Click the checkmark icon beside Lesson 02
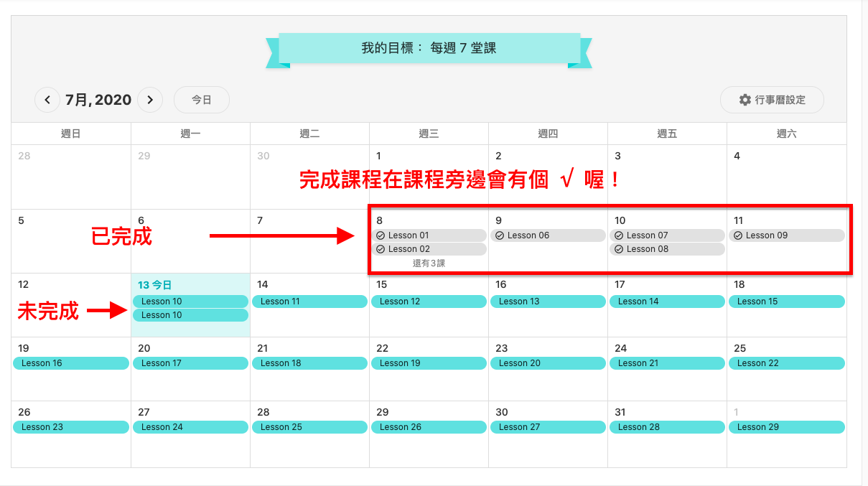868x486 pixels. coord(381,249)
